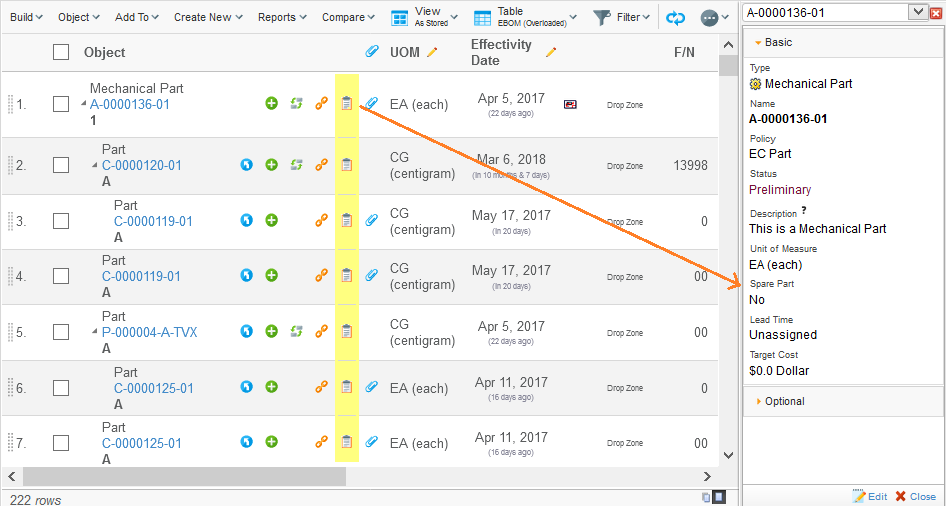The height and width of the screenshot is (506, 946).
Task: Open the Reports menu
Action: pos(282,17)
